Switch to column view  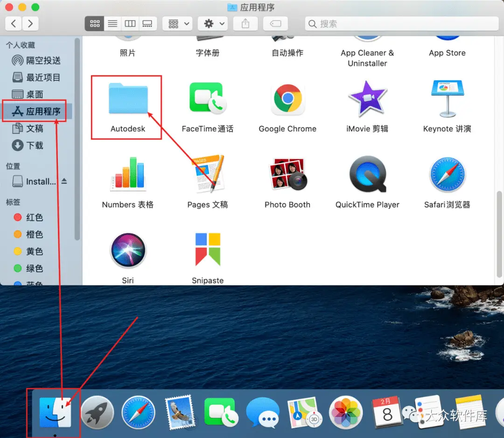tap(130, 23)
